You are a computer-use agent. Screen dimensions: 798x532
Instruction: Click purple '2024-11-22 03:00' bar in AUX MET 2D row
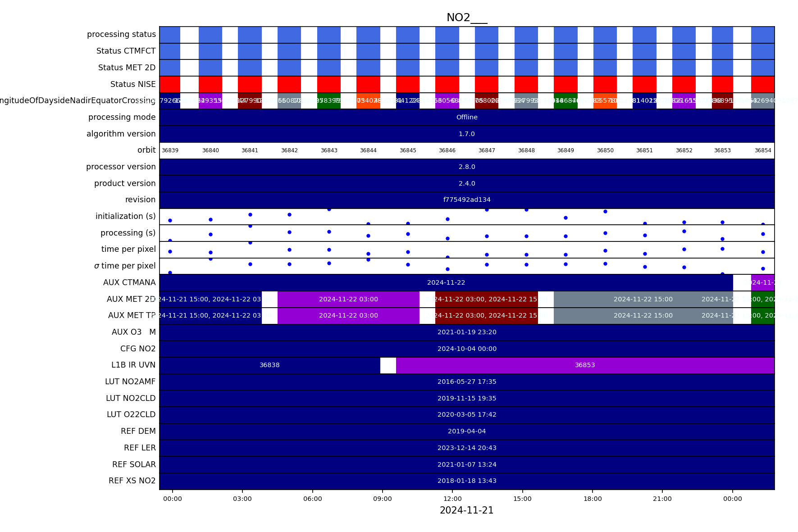(x=348, y=299)
